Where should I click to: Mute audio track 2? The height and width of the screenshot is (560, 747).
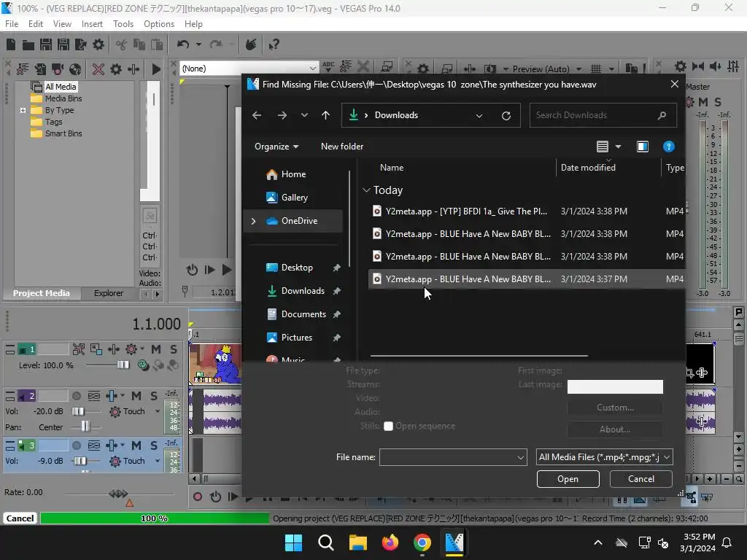pyautogui.click(x=136, y=396)
